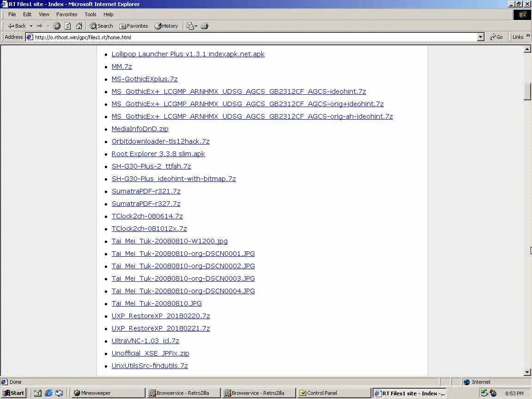Open the Windows Start menu
This screenshot has height=399, width=532.
[13, 393]
